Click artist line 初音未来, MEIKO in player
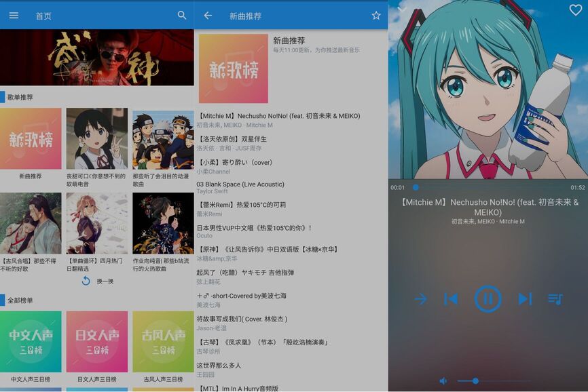 pyautogui.click(x=488, y=221)
